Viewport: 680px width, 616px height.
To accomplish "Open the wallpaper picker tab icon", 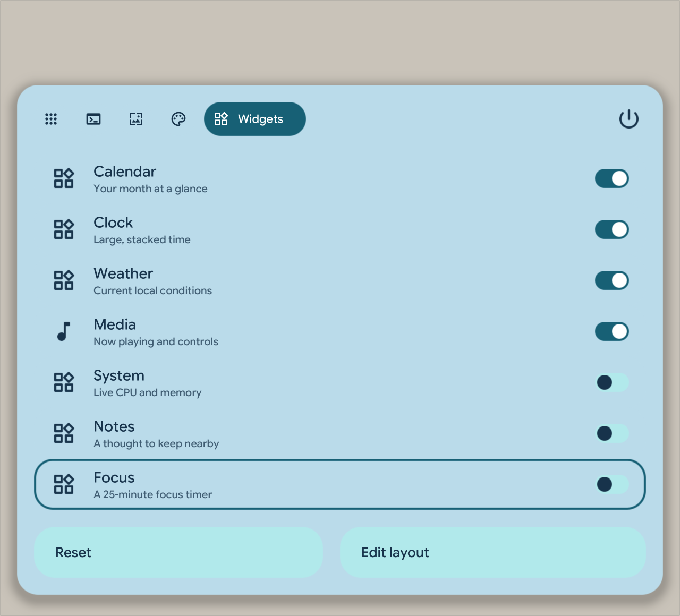I will (x=136, y=119).
